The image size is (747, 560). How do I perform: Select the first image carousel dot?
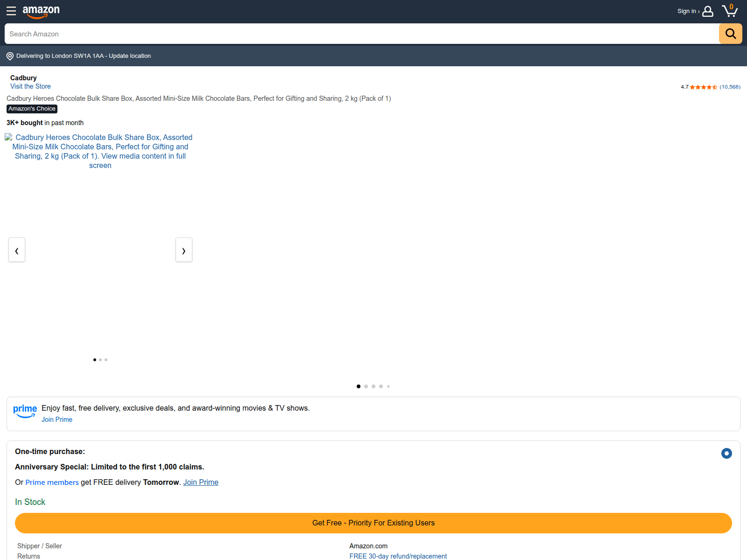(95, 360)
